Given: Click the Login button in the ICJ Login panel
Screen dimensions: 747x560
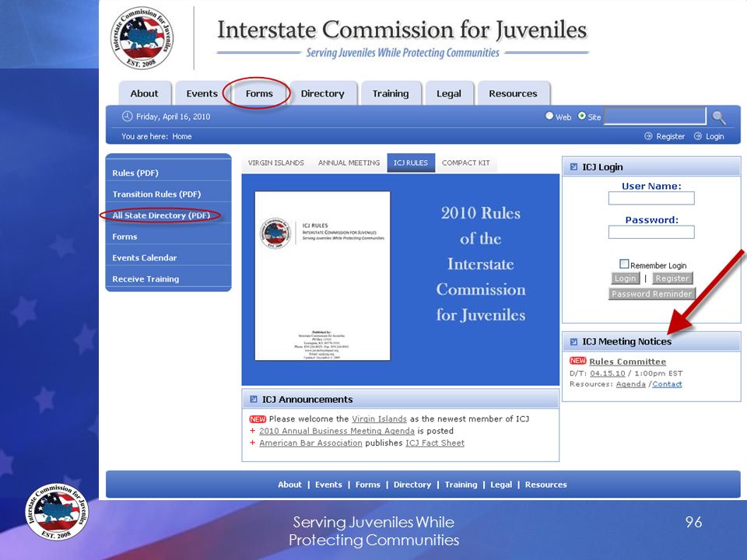Looking at the screenshot, I should (625, 278).
